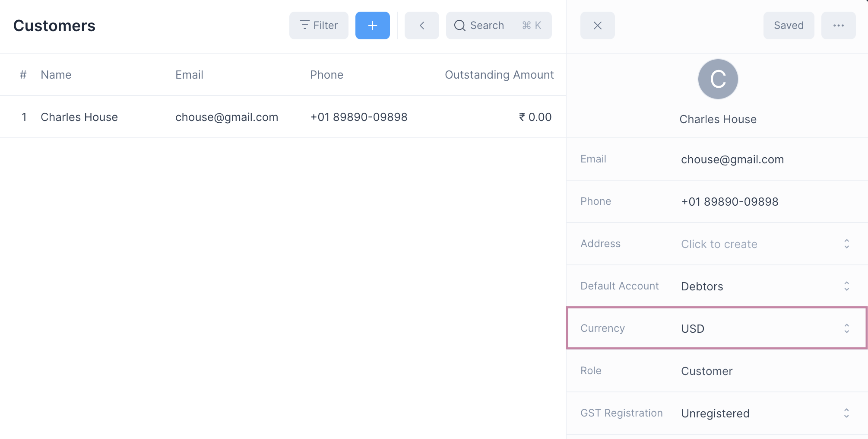Click the blue plus icon to add customer
This screenshot has width=868, height=439.
click(372, 25)
